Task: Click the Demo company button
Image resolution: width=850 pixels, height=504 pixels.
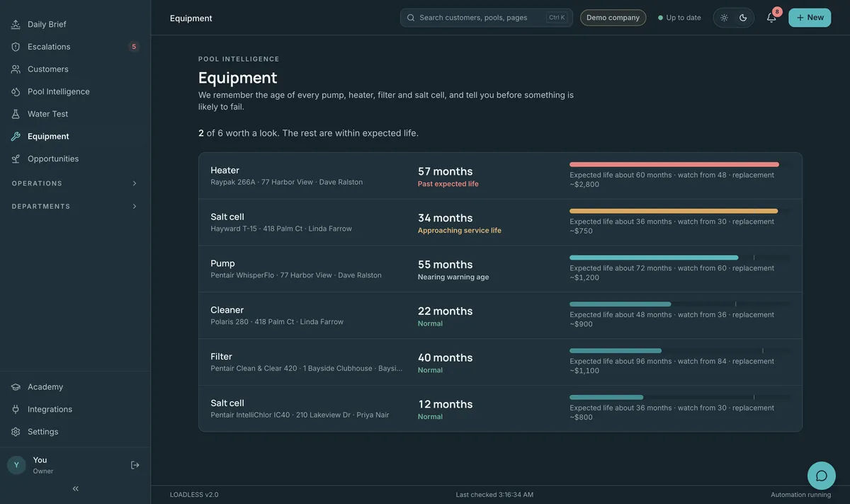Action: coord(613,18)
